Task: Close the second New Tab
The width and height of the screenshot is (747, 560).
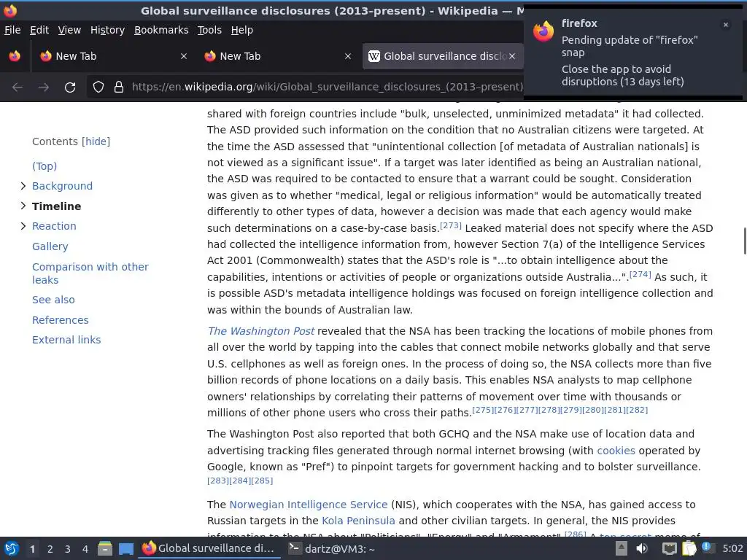Action: (x=348, y=56)
